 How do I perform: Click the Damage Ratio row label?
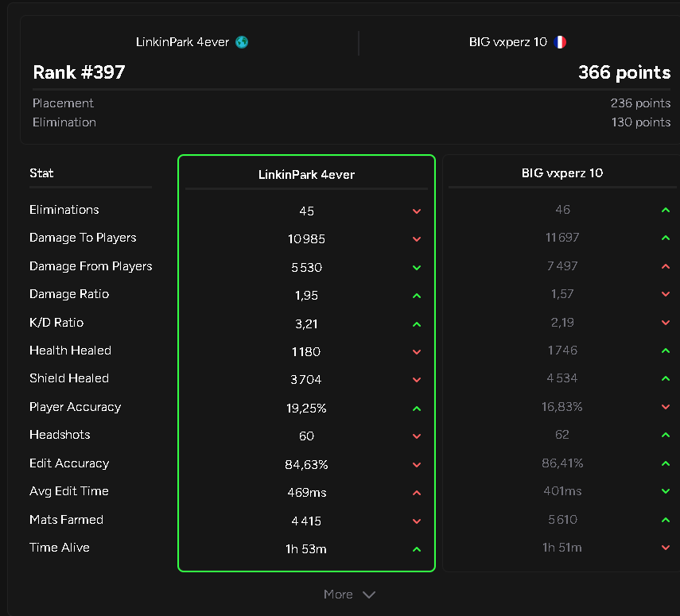(69, 294)
